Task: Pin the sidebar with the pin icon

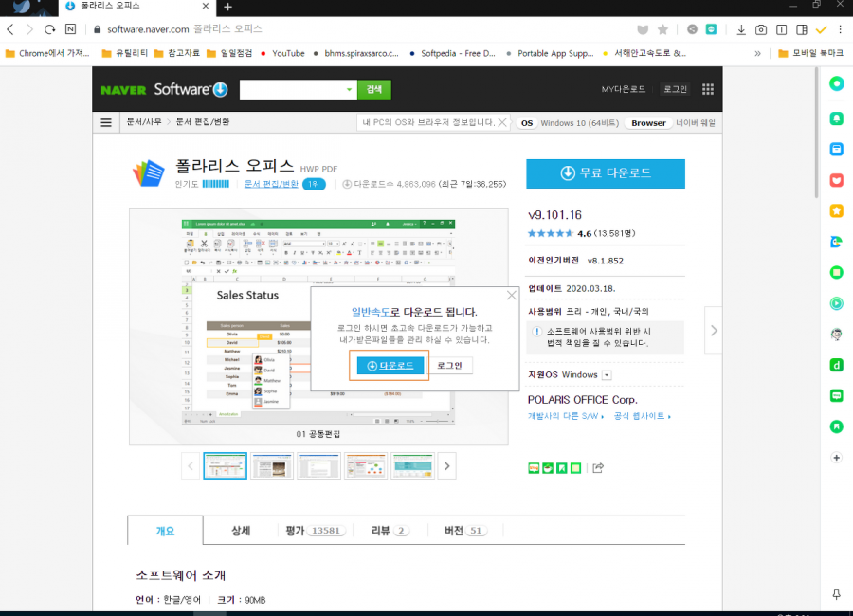Action: point(837,594)
